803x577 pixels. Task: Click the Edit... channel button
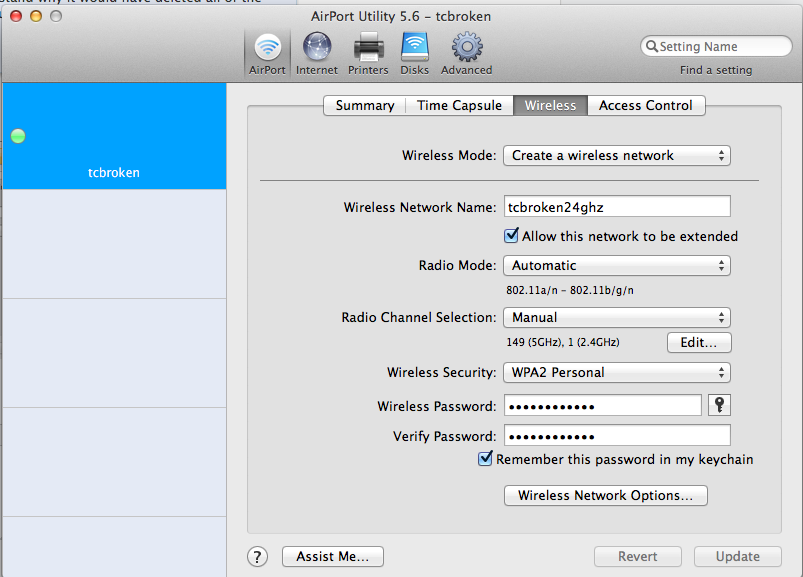tap(699, 343)
